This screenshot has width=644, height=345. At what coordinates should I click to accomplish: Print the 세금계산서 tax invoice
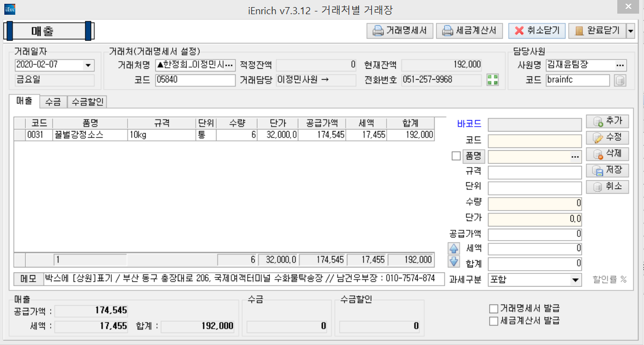tap(471, 31)
